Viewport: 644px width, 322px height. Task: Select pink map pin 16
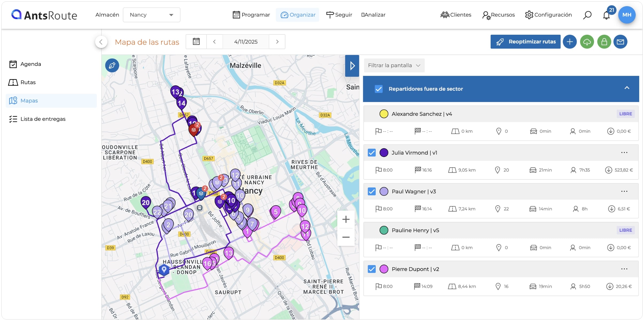[x=207, y=264]
